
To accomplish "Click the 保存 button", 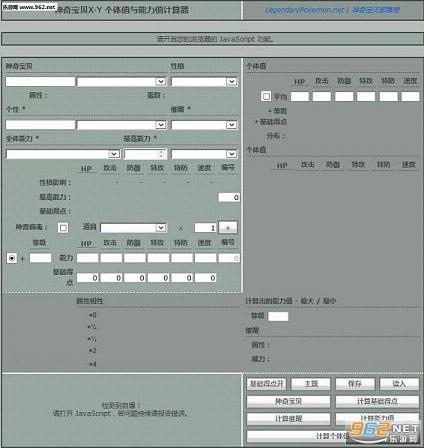I will 355,384.
